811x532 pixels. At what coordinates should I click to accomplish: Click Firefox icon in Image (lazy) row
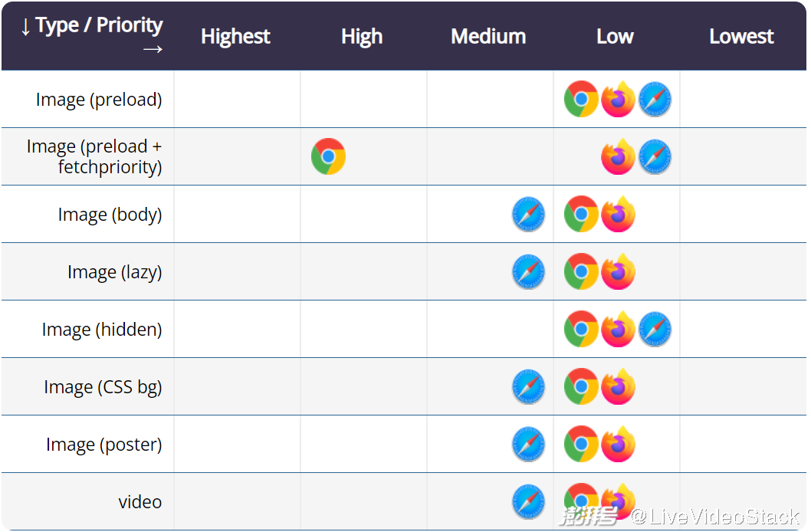[x=618, y=272]
